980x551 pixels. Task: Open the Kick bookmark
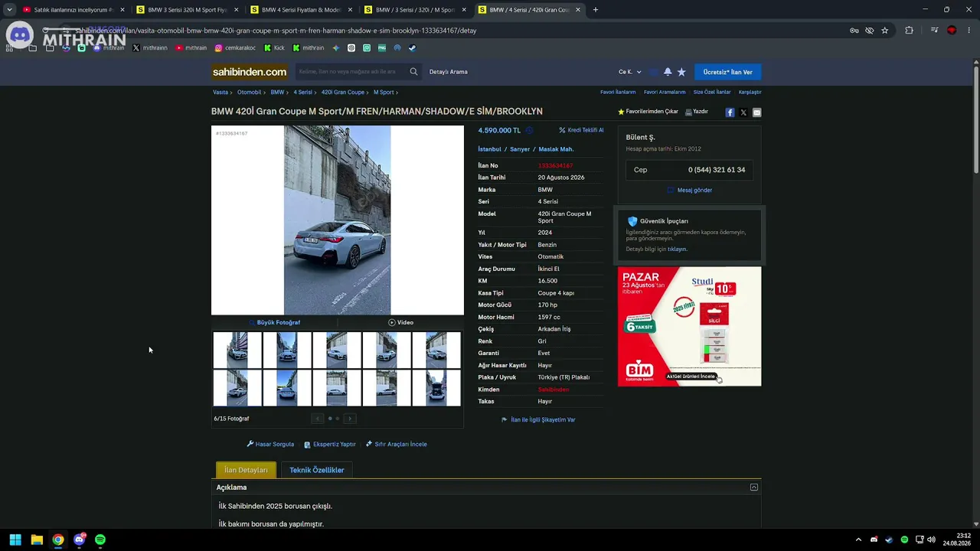(274, 48)
